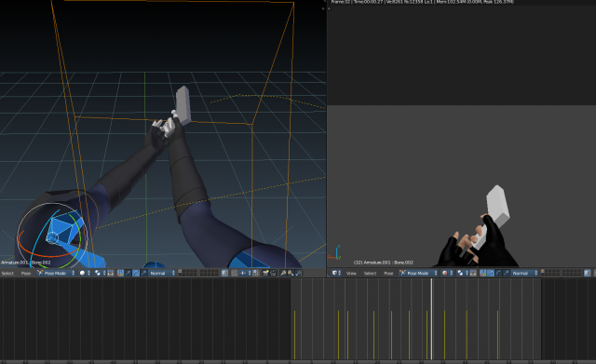Open Select menu in left viewport header
596x364 pixels.
click(7, 273)
